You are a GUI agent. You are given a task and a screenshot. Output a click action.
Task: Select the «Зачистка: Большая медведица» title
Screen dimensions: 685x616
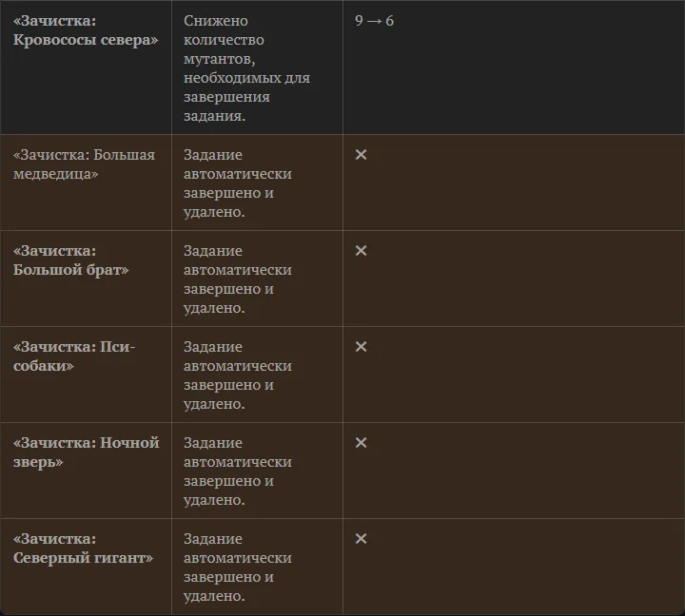coord(84,164)
